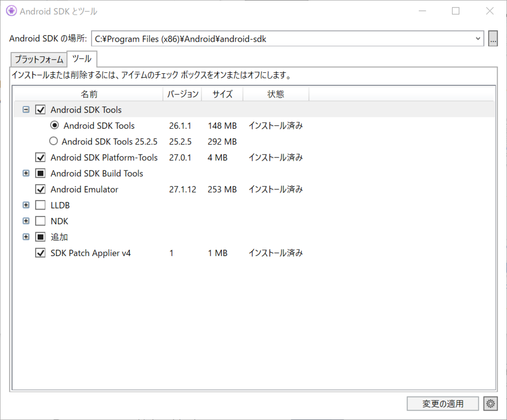Click the Android SDK Build Tools label
The width and height of the screenshot is (507, 420).
[97, 173]
